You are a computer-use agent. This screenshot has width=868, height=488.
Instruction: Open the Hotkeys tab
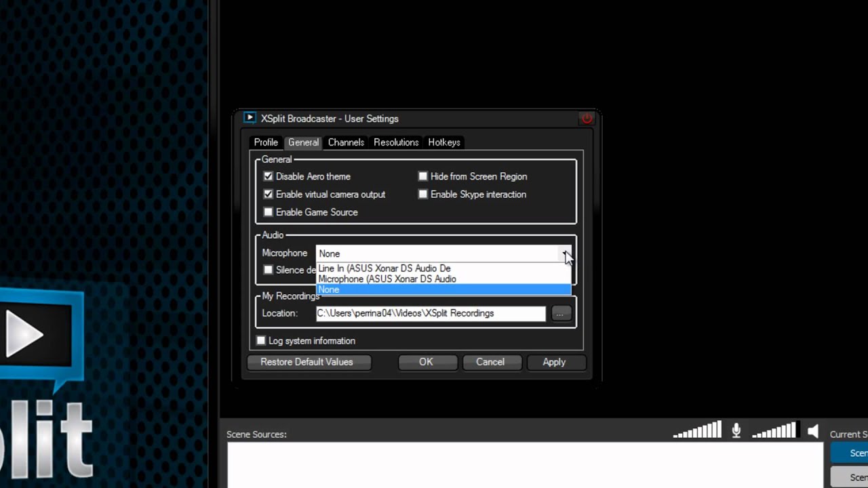[x=444, y=142]
